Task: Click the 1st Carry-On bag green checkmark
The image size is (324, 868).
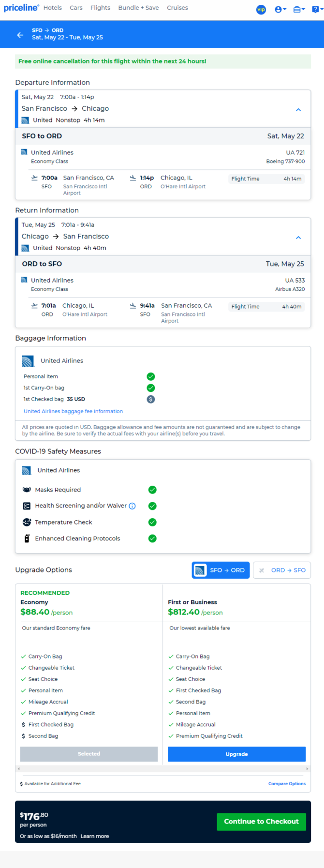Action: point(151,388)
